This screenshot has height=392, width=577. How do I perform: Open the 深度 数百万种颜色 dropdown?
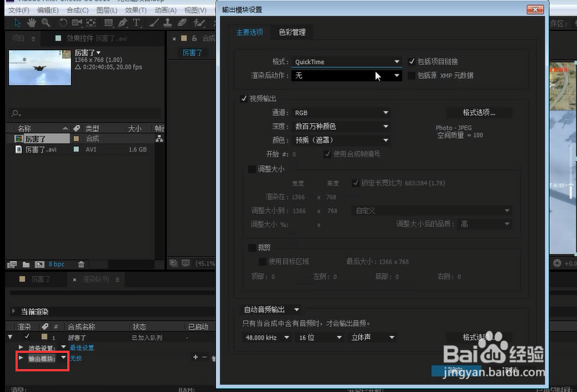click(x=341, y=126)
